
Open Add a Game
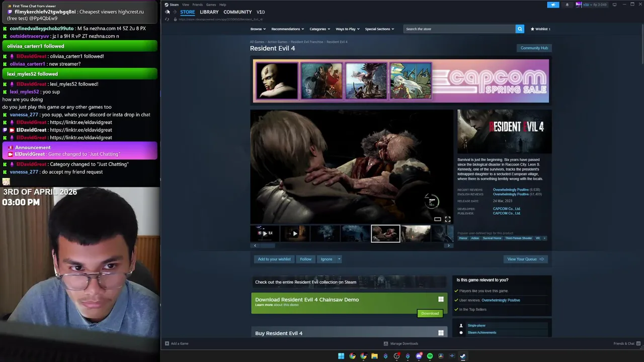(177, 343)
